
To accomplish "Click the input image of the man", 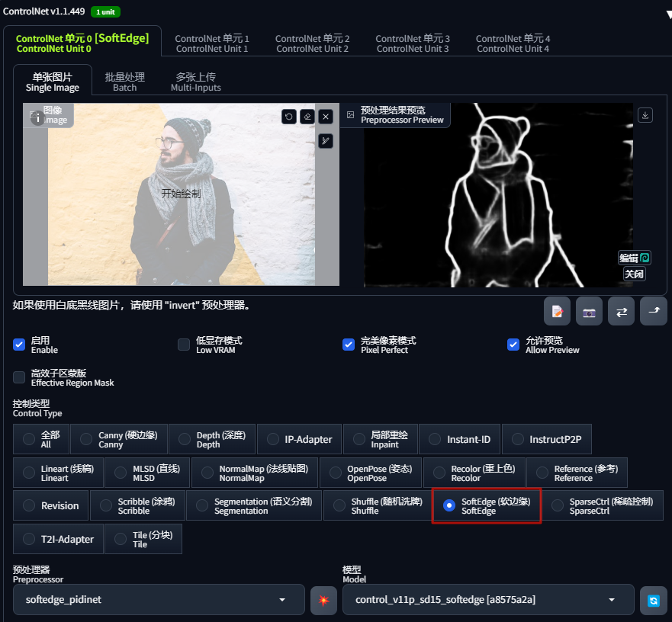I will 182,194.
